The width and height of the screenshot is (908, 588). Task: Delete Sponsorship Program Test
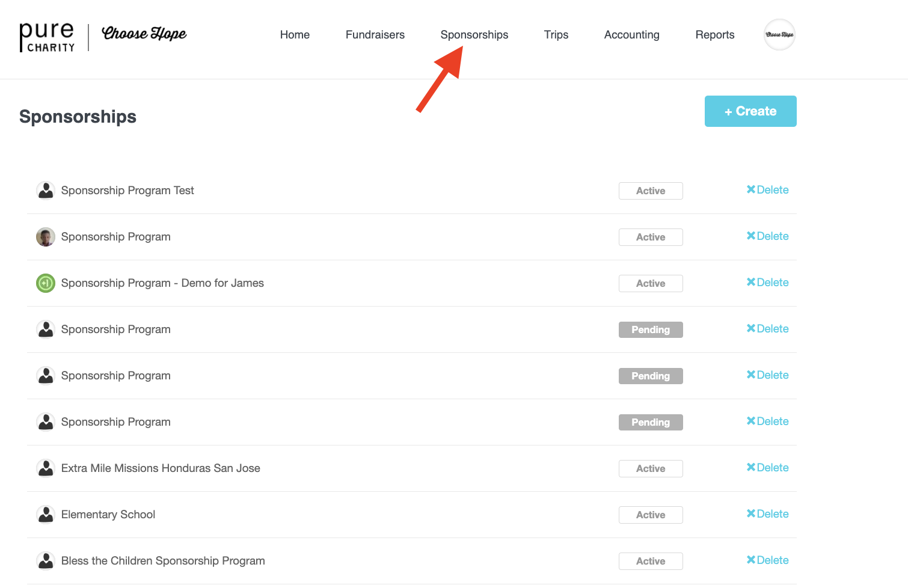(767, 190)
